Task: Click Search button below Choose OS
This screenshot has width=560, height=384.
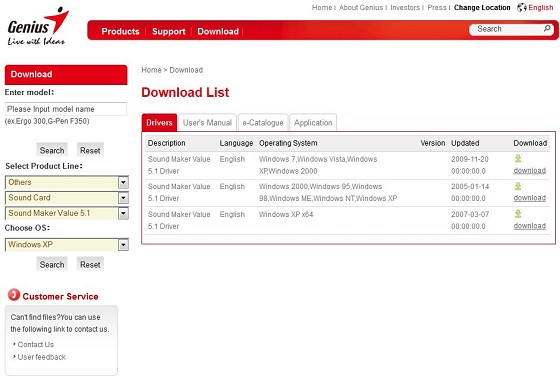Action: tap(52, 264)
